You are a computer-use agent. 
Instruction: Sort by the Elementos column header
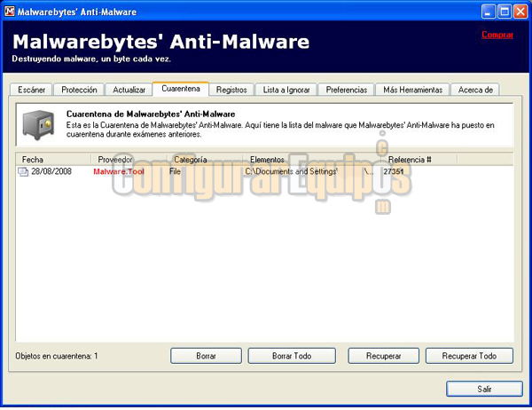pos(312,160)
